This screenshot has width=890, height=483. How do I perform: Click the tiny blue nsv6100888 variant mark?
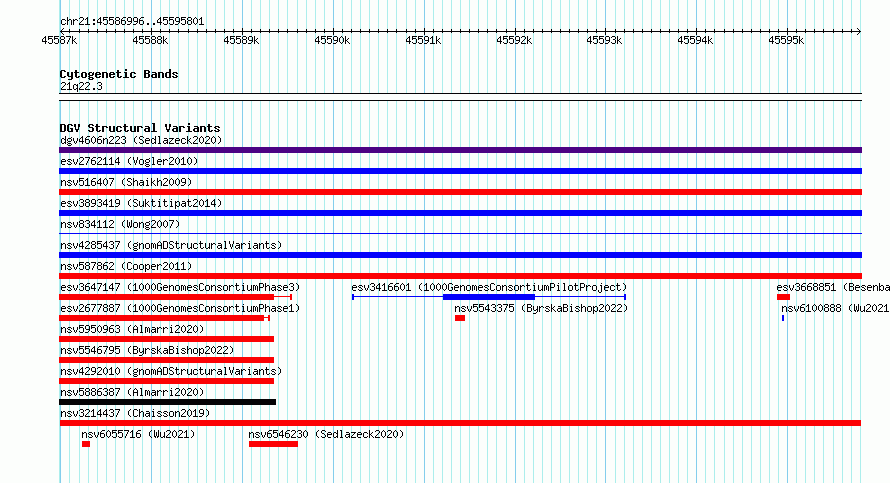[783, 318]
